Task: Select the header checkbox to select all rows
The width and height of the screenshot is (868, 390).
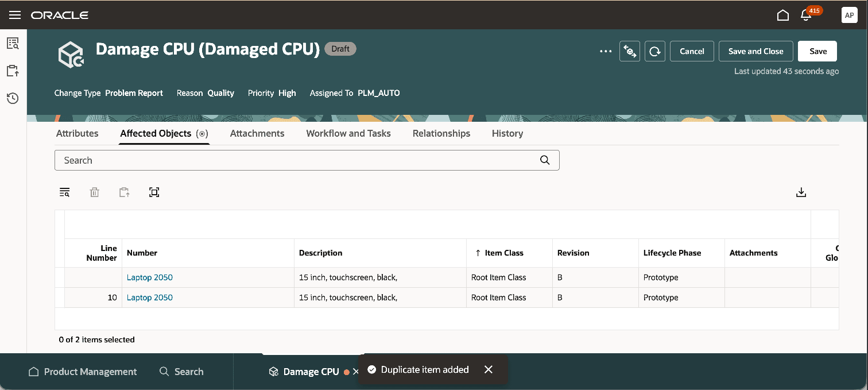Action: [x=60, y=253]
